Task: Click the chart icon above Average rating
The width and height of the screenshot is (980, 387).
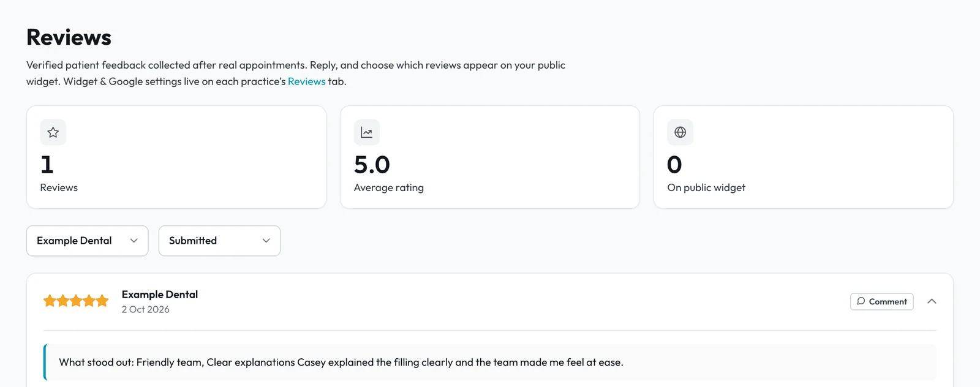Action: [x=367, y=132]
